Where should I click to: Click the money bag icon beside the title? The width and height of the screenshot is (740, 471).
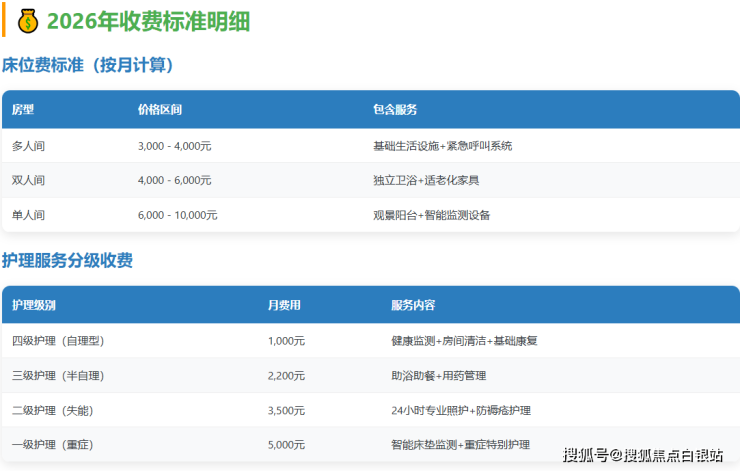[x=27, y=20]
